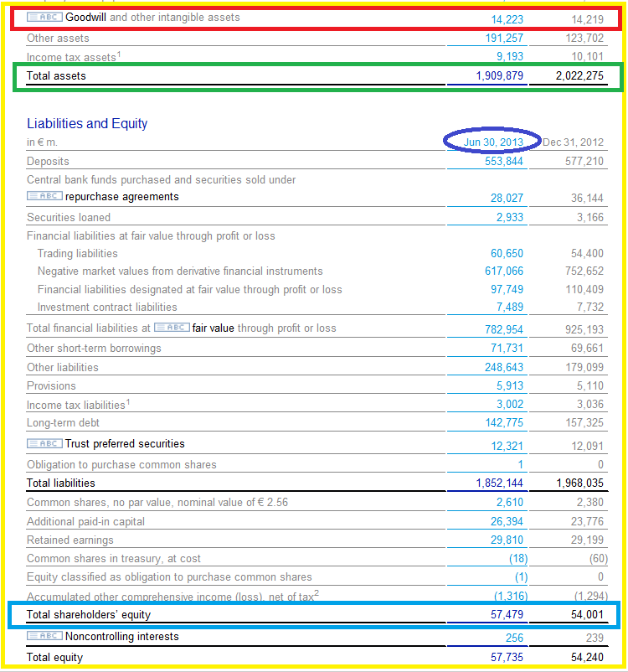Image resolution: width=628 pixels, height=672 pixels.
Task: Click the Other liabilities label
Action: pos(63,367)
